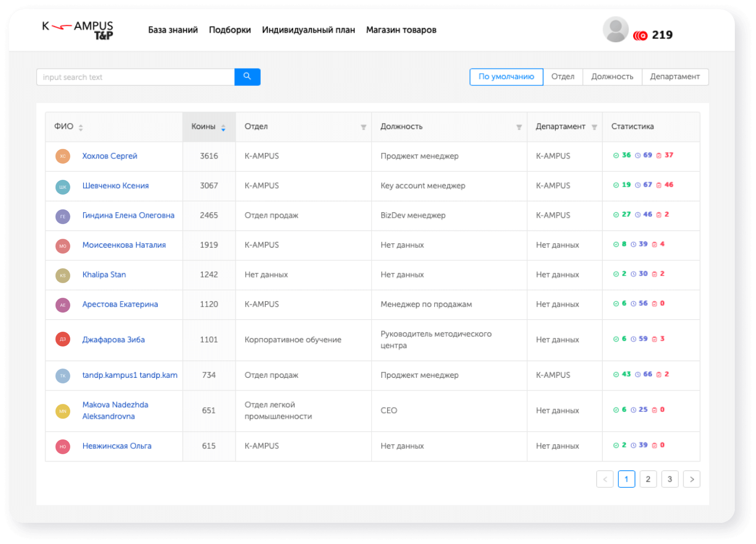This screenshot has height=544, width=756.
Task: Click Арестова Екатерина's АЕ avatar
Action: [63, 305]
